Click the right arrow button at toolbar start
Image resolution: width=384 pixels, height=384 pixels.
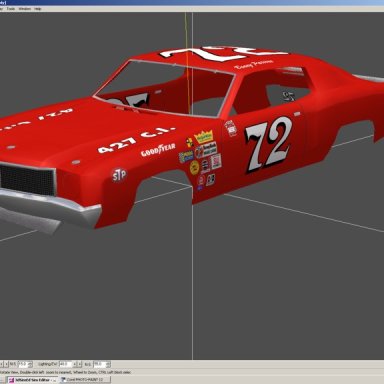click(6, 364)
